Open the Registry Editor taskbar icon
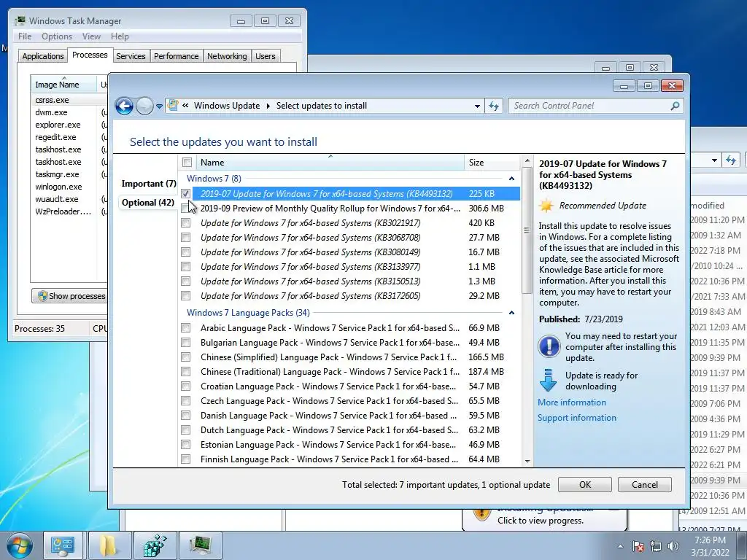The image size is (747, 560). (155, 545)
